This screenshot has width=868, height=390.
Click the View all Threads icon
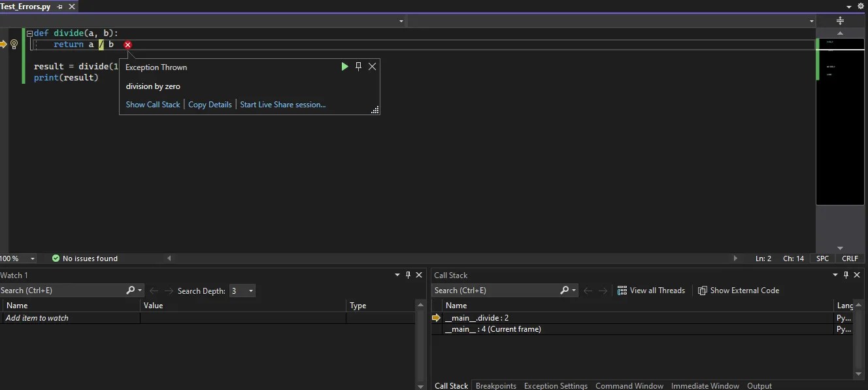coord(621,291)
